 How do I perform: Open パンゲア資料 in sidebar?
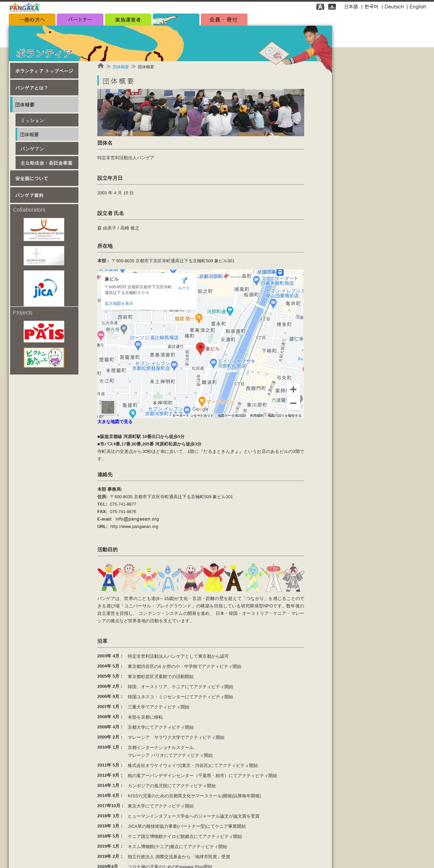pyautogui.click(x=44, y=195)
